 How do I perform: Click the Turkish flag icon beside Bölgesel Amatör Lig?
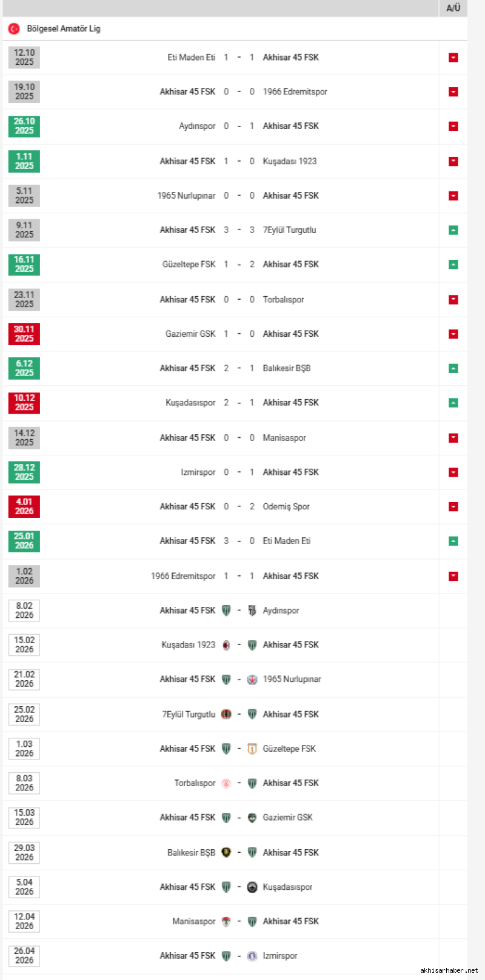pos(14,28)
